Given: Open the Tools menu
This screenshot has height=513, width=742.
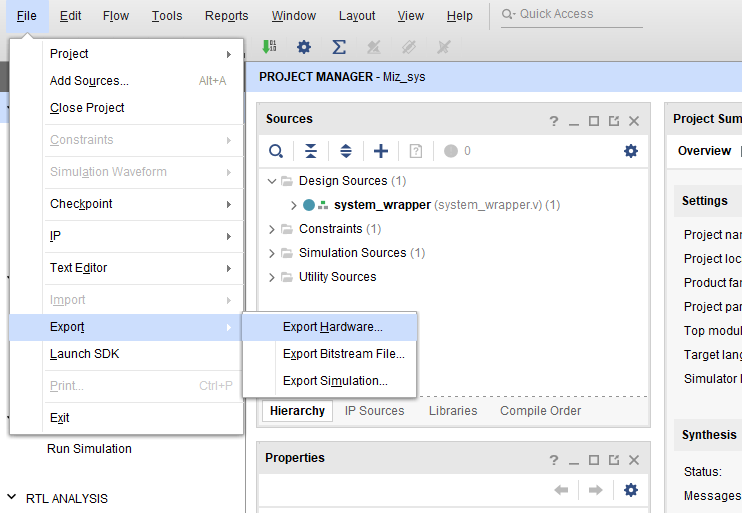Looking at the screenshot, I should (x=167, y=16).
